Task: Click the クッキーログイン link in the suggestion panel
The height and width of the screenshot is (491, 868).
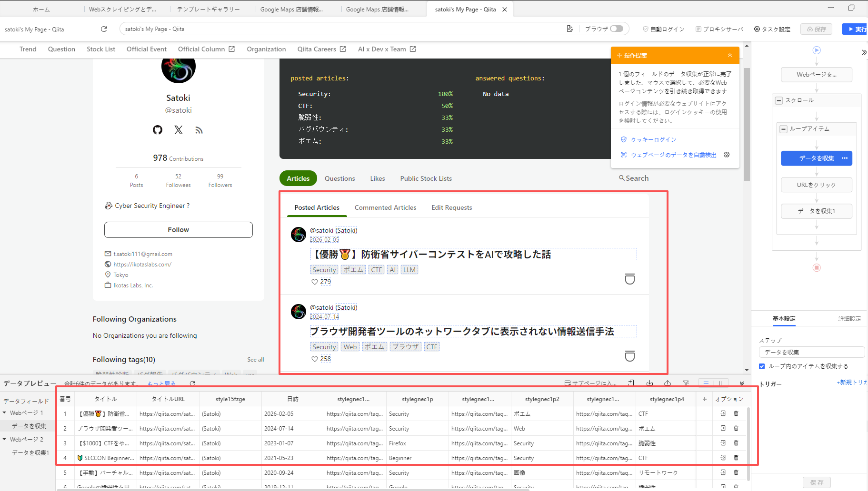Action: pos(653,139)
